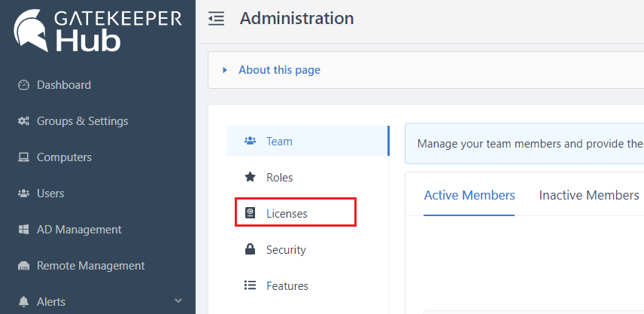Expand the About this page triangle
Screen dimensions: 644x314
click(x=225, y=70)
